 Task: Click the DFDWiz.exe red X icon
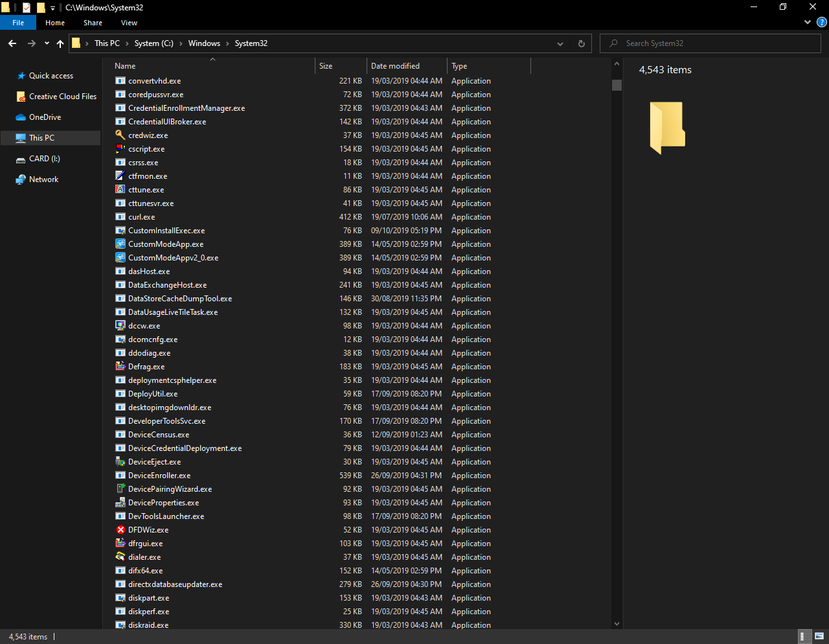(x=120, y=530)
